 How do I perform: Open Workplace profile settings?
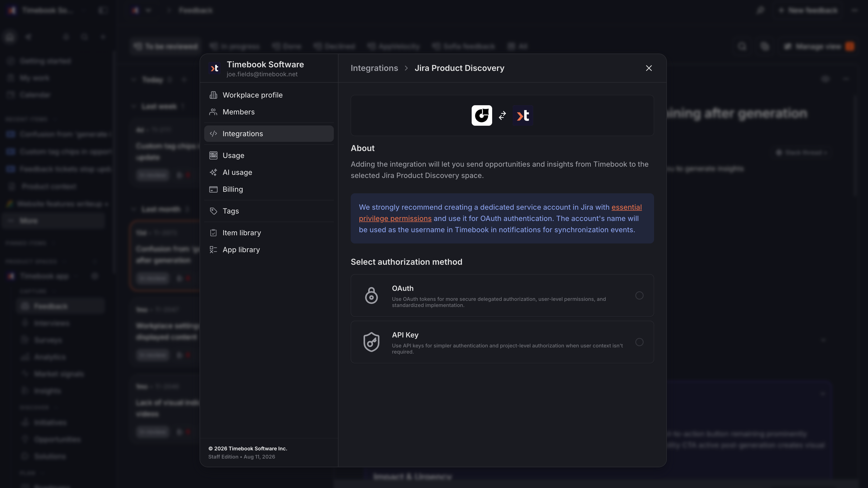(268, 95)
